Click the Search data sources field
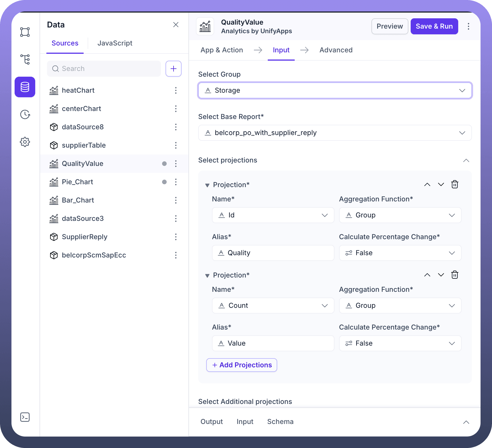The image size is (492, 448). pos(104,69)
